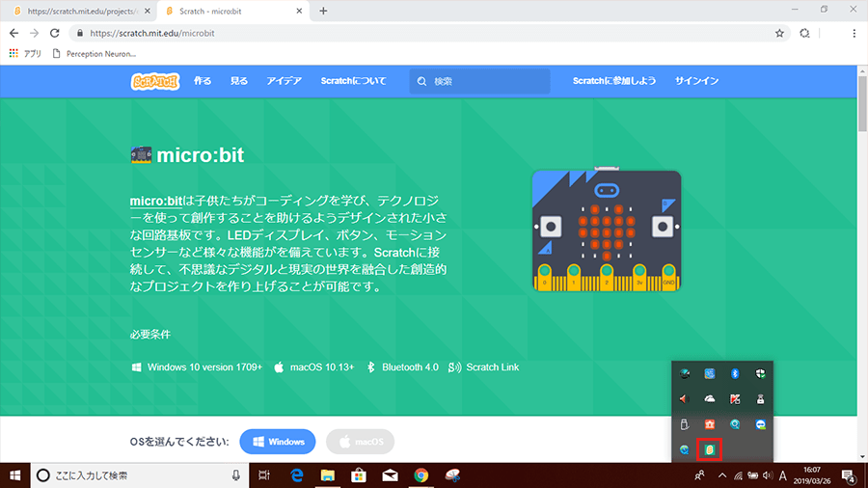
Task: Click the safely remove USB tray icon
Action: click(684, 424)
